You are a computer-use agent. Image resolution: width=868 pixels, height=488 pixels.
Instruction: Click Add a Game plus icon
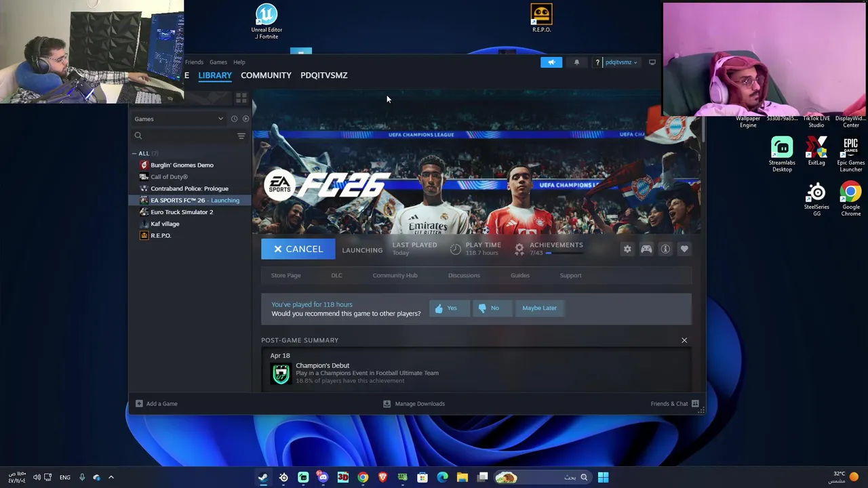tap(139, 403)
